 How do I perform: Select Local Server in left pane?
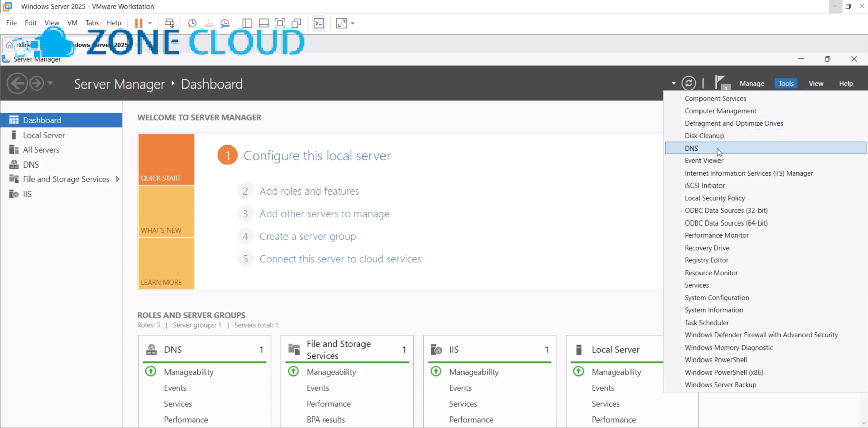click(x=61, y=135)
